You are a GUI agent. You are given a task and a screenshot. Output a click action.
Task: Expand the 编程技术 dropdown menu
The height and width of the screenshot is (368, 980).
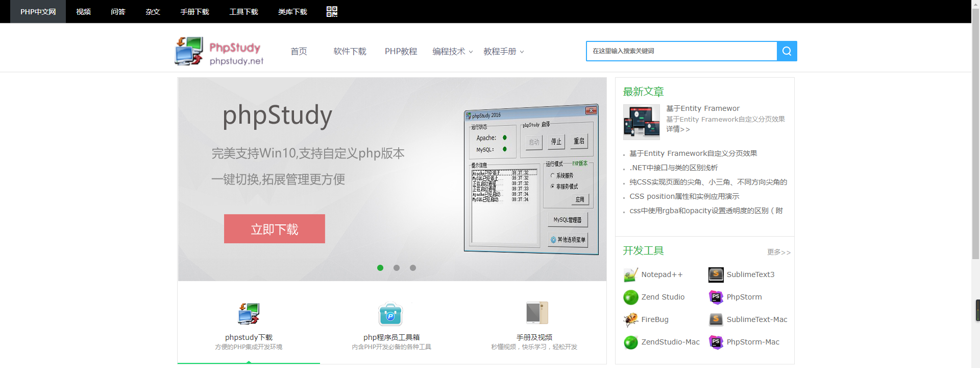pyautogui.click(x=452, y=52)
